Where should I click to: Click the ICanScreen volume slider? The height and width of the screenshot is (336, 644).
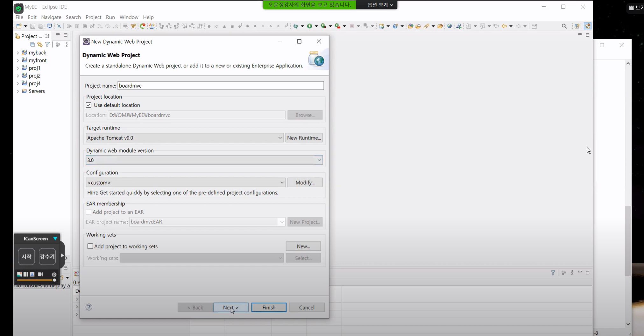pos(36,280)
